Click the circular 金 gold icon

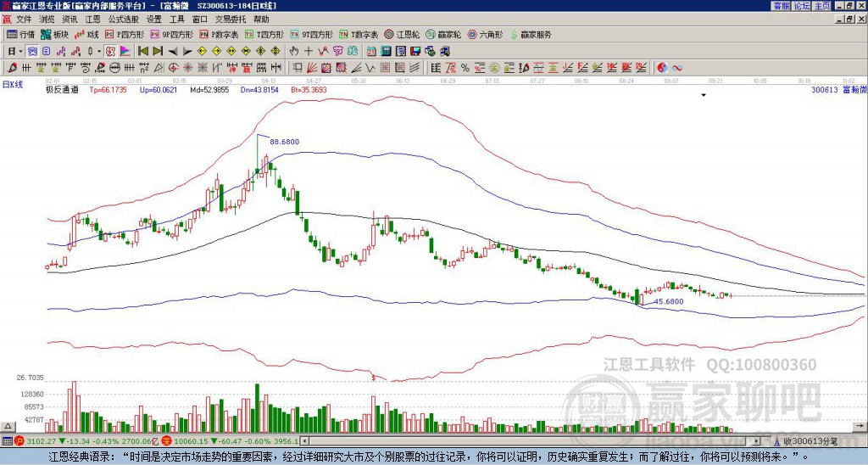(494, 68)
